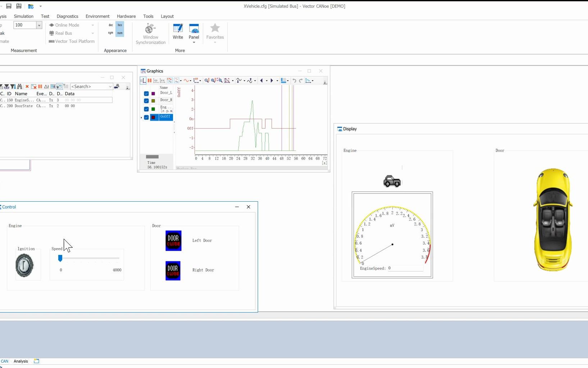Expand the Panel button dropdown arrow
The image size is (588, 368).
[194, 42]
